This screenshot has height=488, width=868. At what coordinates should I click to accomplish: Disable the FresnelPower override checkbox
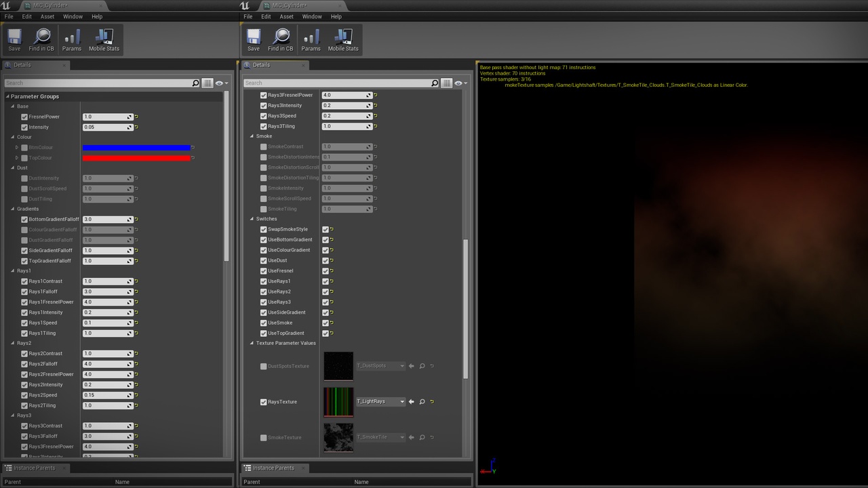[24, 117]
